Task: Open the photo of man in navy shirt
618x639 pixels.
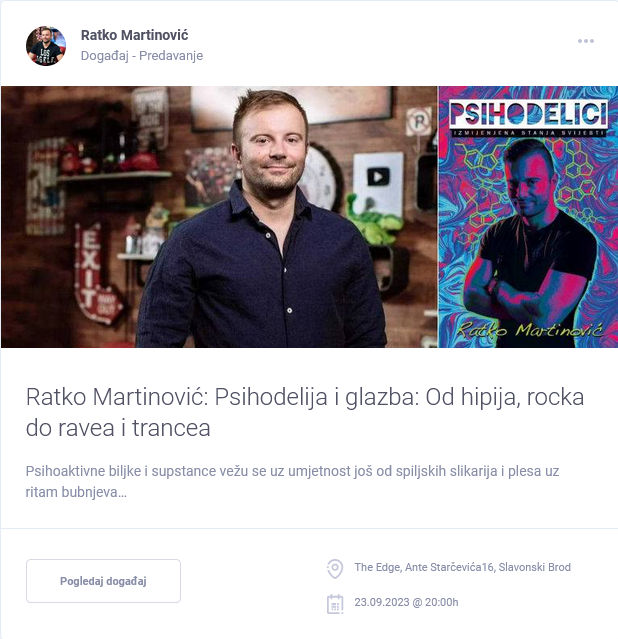Action: click(219, 217)
